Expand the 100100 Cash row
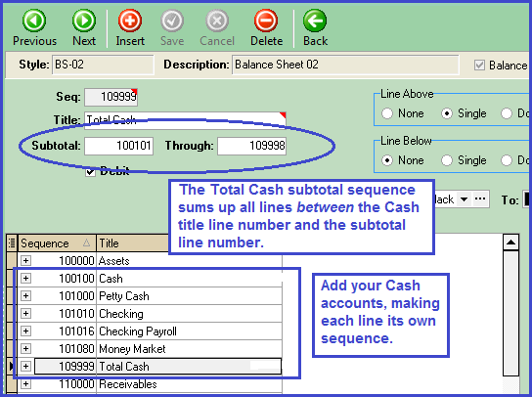The height and width of the screenshot is (397, 532). 25,279
